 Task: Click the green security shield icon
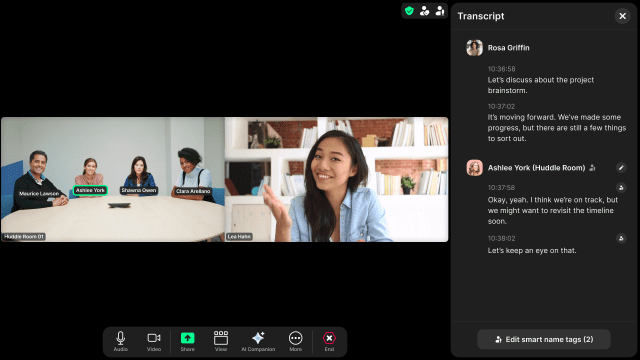click(409, 11)
